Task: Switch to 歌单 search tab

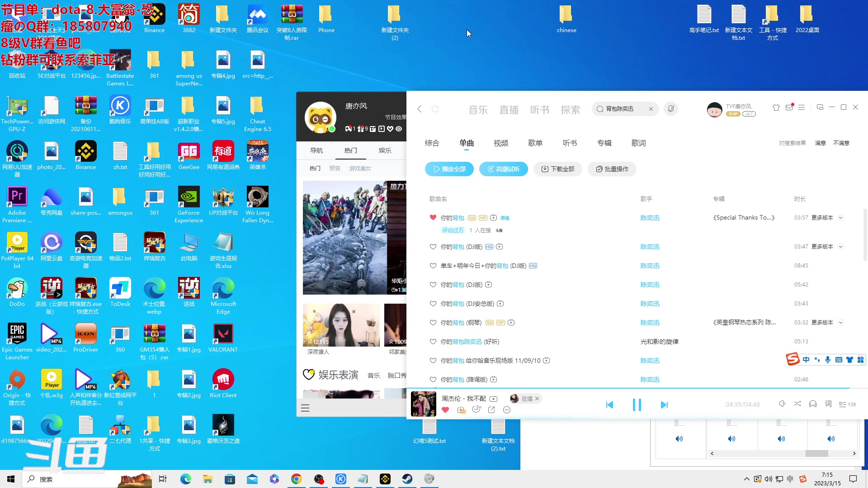Action: [535, 143]
